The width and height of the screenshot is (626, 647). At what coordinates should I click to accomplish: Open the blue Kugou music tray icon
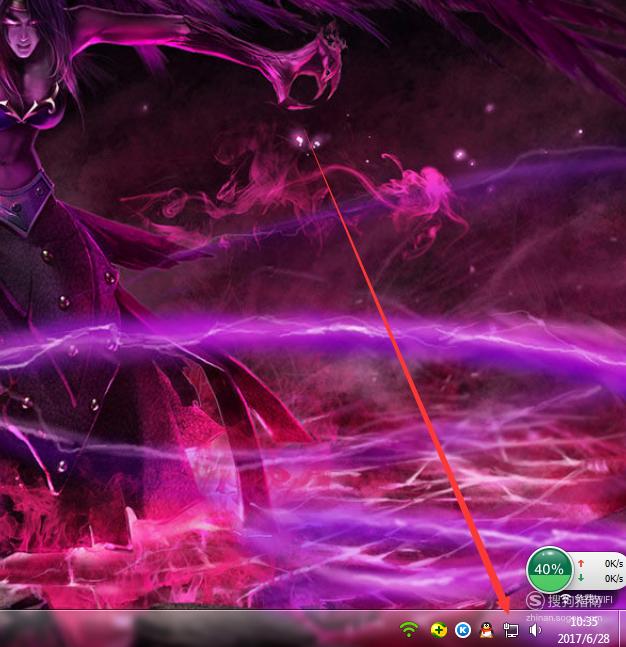coord(463,630)
